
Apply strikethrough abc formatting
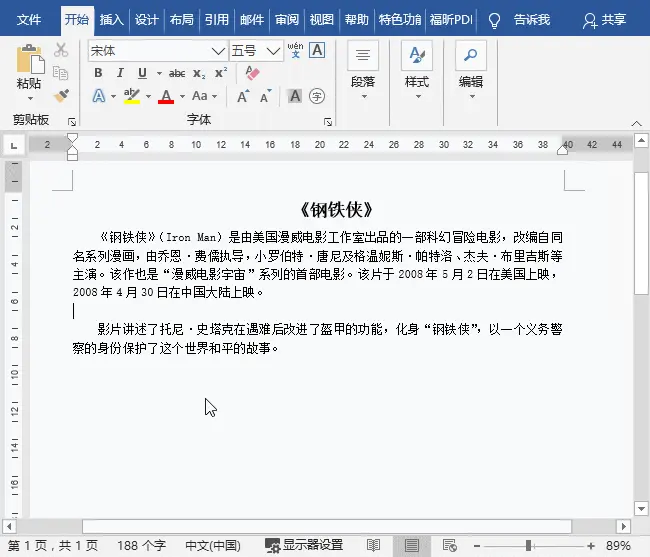pos(177,73)
